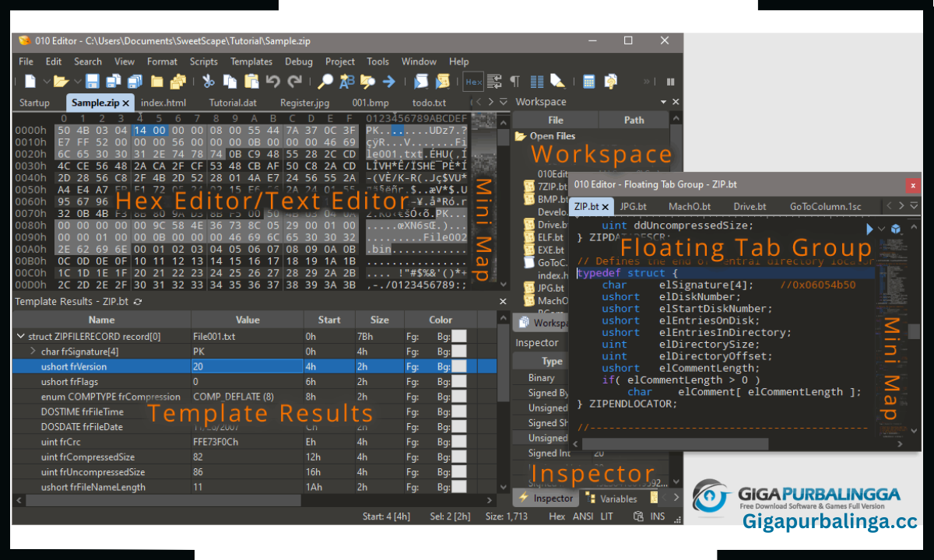Click the Undo arrow icon
The width and height of the screenshot is (934, 560).
point(273,81)
